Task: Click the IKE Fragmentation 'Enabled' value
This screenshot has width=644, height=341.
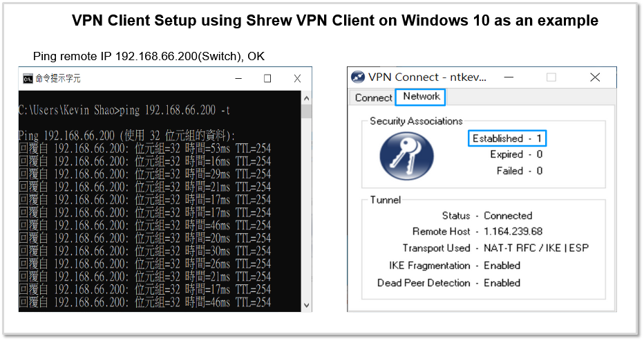Action: (x=502, y=266)
